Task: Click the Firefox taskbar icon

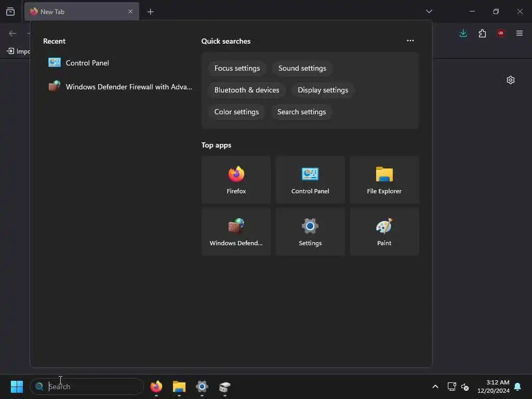Action: 156,387
